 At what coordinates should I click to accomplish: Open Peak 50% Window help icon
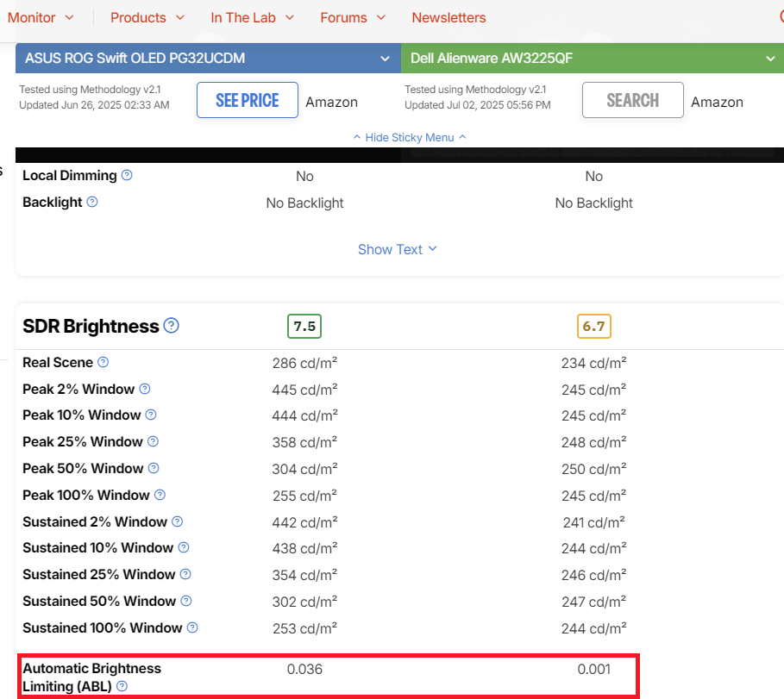coord(154,468)
